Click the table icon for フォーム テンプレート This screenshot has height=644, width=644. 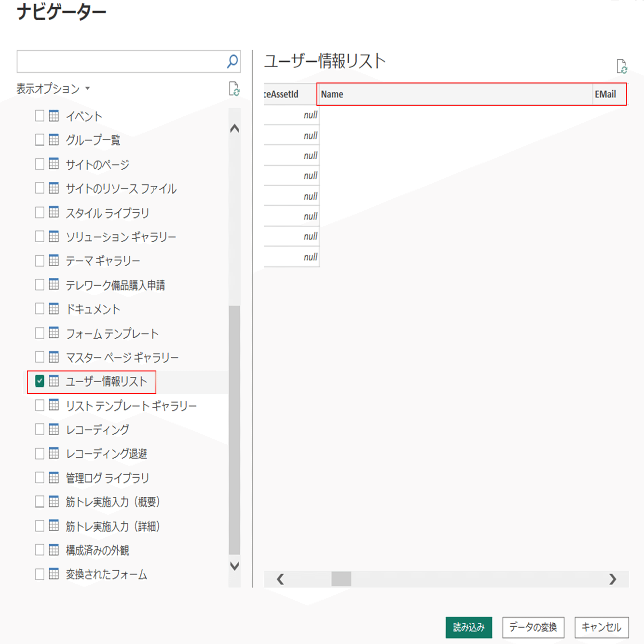tap(54, 333)
